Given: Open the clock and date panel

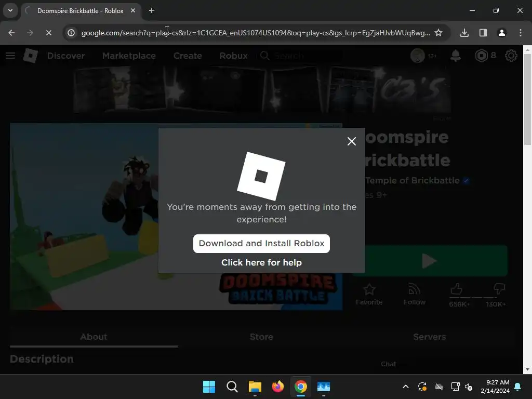Looking at the screenshot, I should pyautogui.click(x=495, y=387).
